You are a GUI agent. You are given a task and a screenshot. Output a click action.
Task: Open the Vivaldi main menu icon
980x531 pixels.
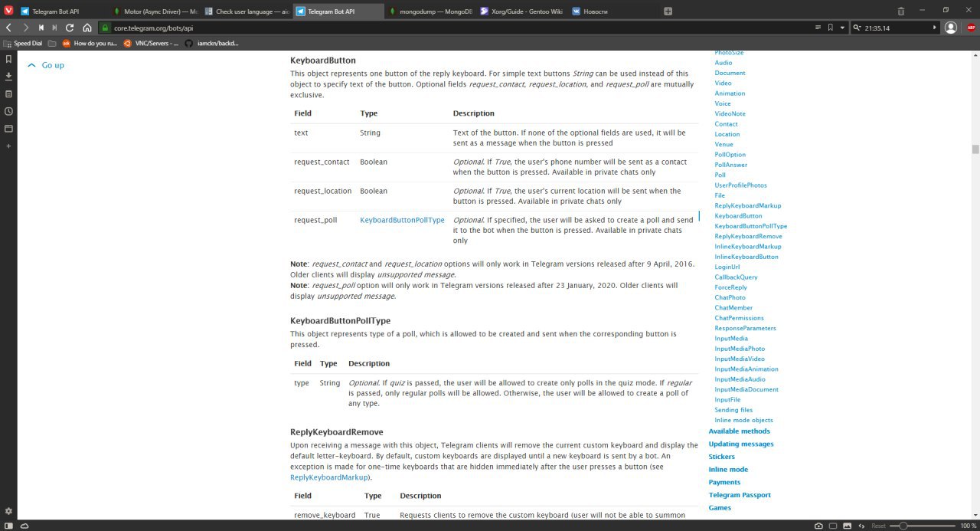[8, 11]
